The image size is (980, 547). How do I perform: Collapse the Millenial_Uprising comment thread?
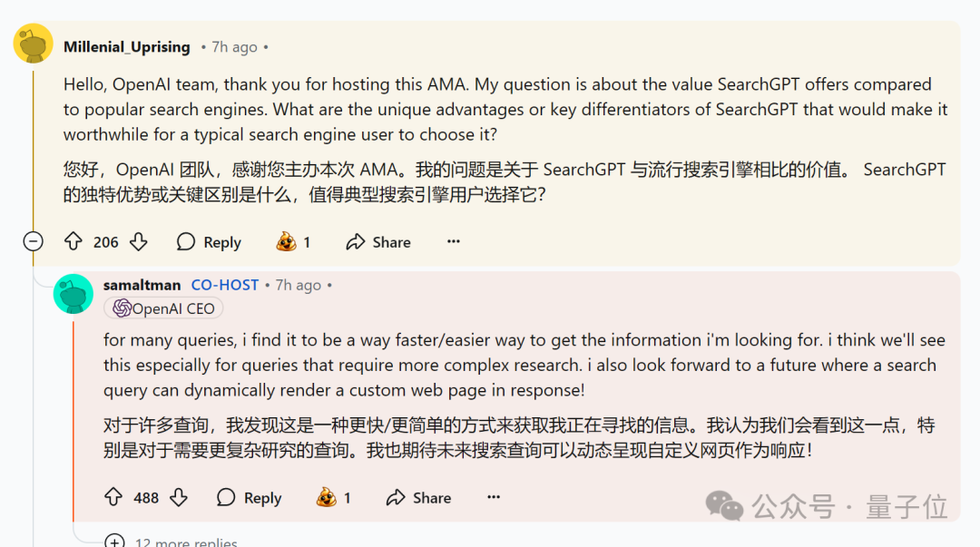pos(33,241)
